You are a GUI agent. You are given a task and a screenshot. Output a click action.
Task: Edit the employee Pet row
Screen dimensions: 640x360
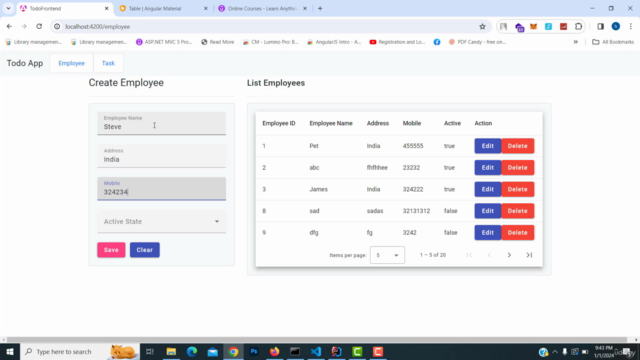(488, 146)
